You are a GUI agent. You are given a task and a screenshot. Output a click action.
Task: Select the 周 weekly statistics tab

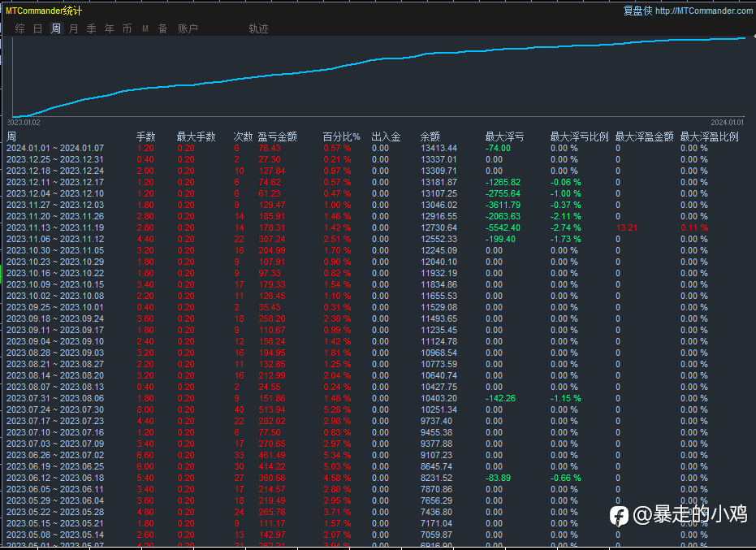click(56, 28)
